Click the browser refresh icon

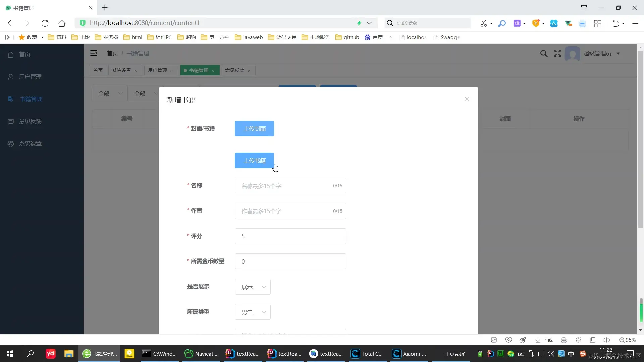(x=45, y=23)
